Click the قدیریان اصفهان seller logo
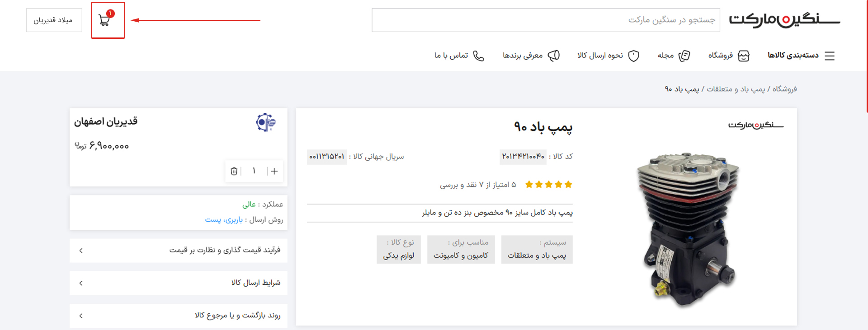This screenshot has height=330, width=868. pyautogui.click(x=265, y=122)
